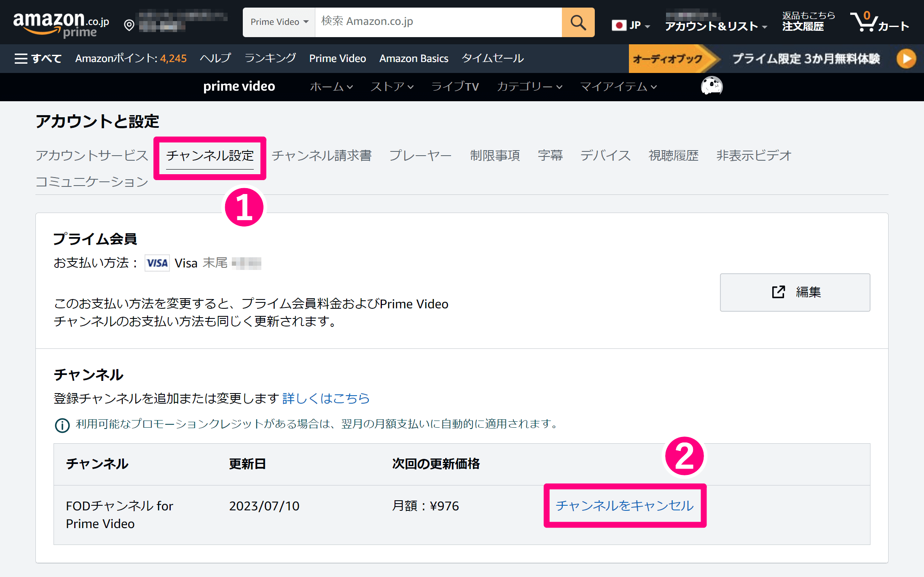Click the 編集 payment edit button
The width and height of the screenshot is (924, 577).
[795, 292]
